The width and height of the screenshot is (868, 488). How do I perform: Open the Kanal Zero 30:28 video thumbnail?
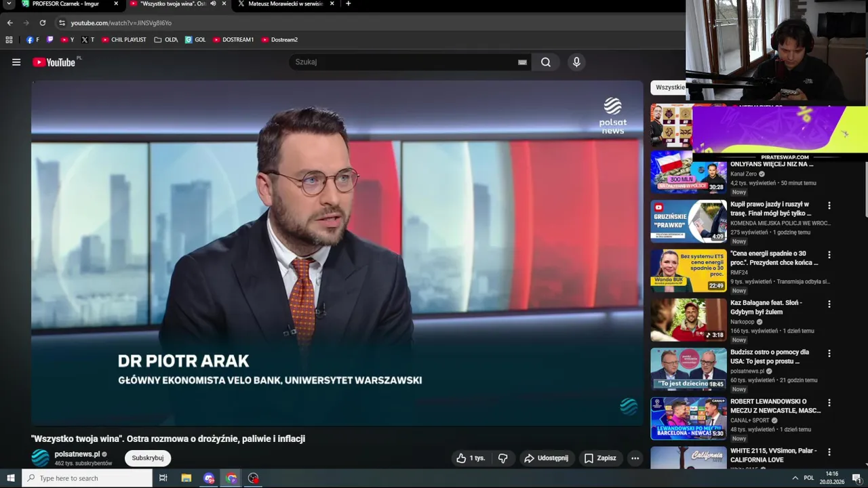pos(688,172)
